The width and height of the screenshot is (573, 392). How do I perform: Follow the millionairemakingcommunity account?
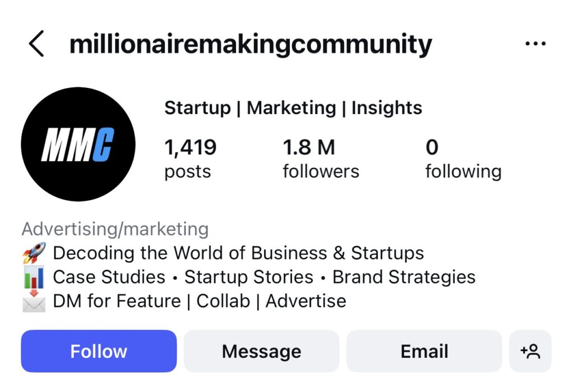(x=98, y=351)
